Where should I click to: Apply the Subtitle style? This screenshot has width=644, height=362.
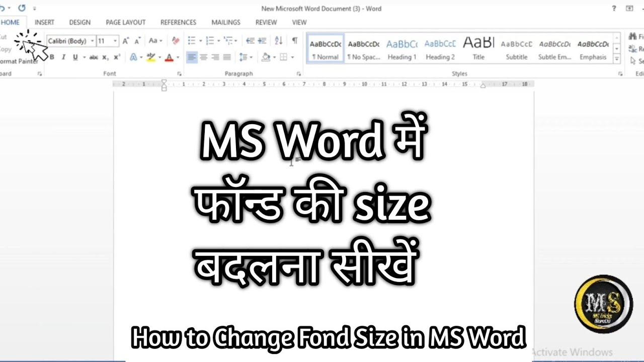(517, 49)
